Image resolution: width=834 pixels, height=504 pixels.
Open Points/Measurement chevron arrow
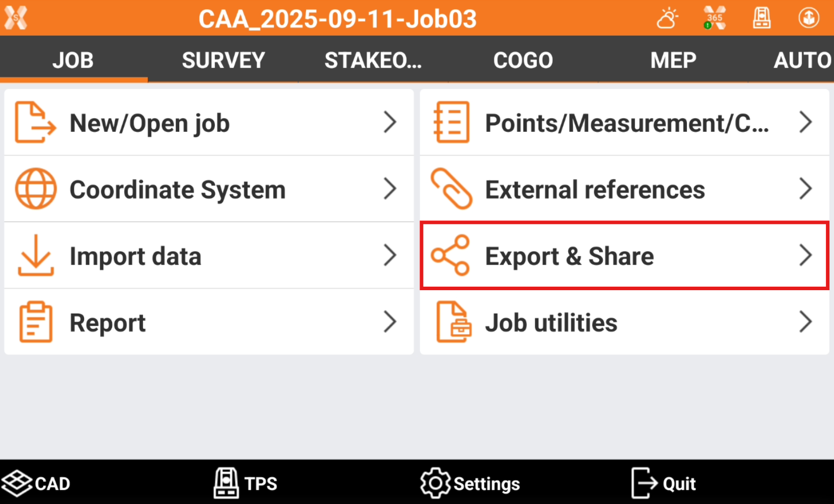tap(805, 122)
